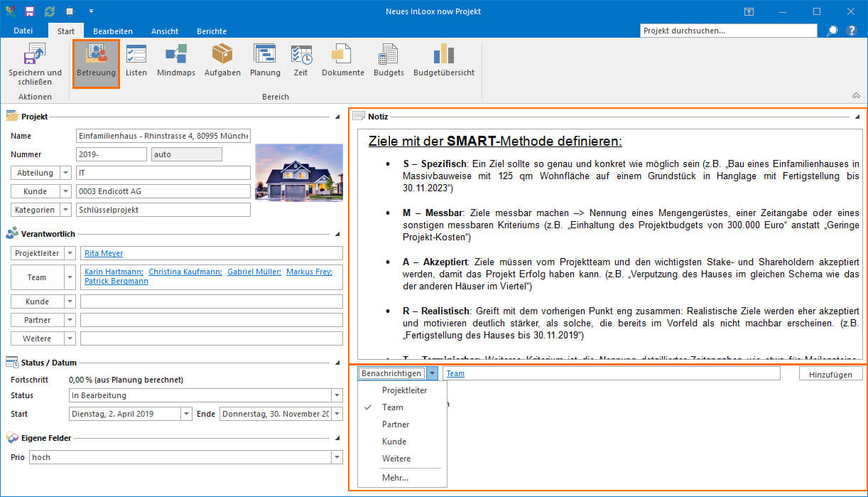
Task: Open the Prio dropdown
Action: (337, 458)
